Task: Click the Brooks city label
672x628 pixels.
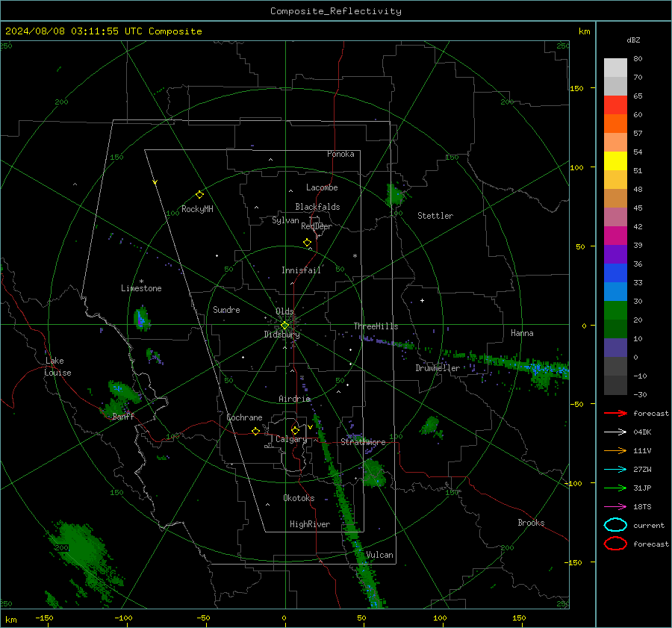Action: point(531,523)
